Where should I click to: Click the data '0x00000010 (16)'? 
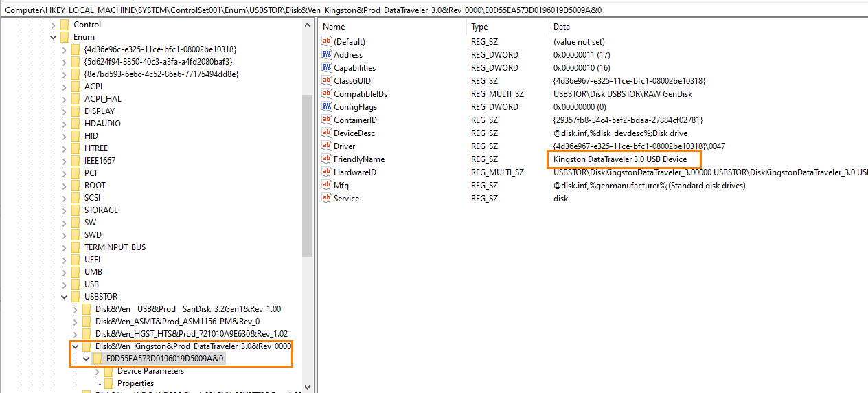click(x=582, y=68)
